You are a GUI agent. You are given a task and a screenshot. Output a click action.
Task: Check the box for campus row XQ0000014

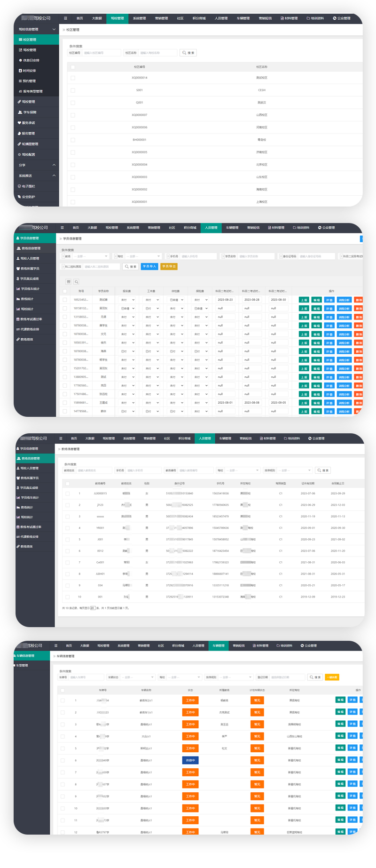click(73, 78)
